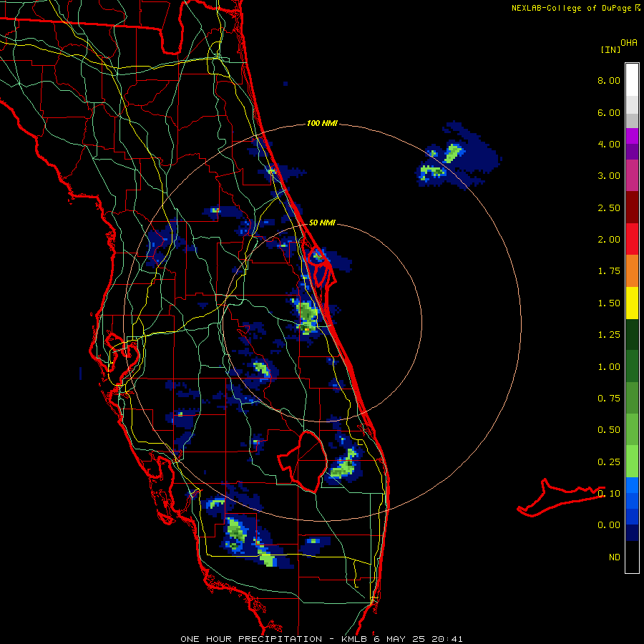Select the 1.00 legend value
The height and width of the screenshot is (644, 644).
(x=609, y=367)
